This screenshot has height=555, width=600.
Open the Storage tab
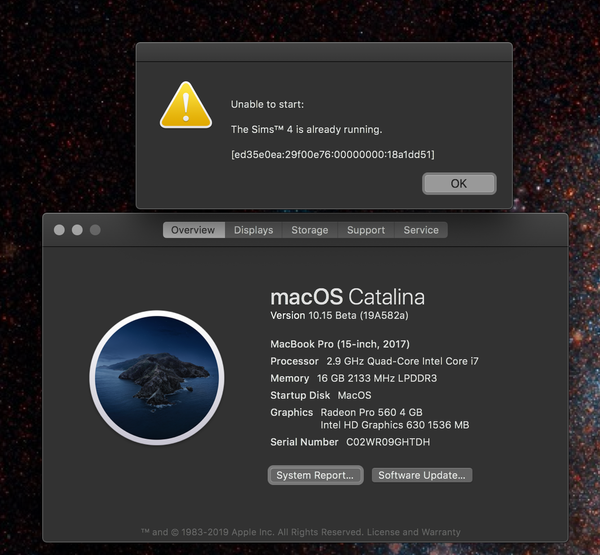pyautogui.click(x=309, y=230)
